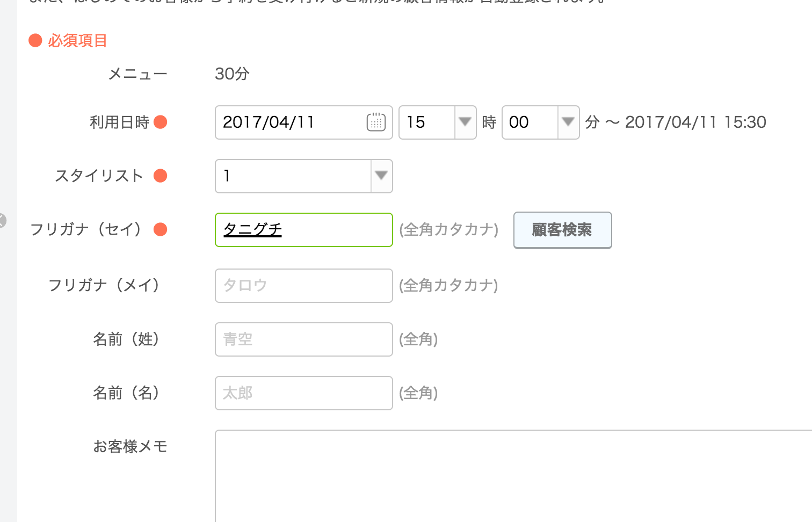Image resolution: width=812 pixels, height=522 pixels.
Task: Click the 顧客検索 button
Action: click(x=562, y=230)
